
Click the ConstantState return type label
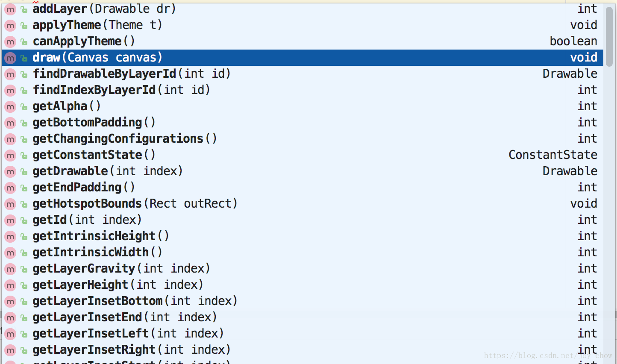553,155
